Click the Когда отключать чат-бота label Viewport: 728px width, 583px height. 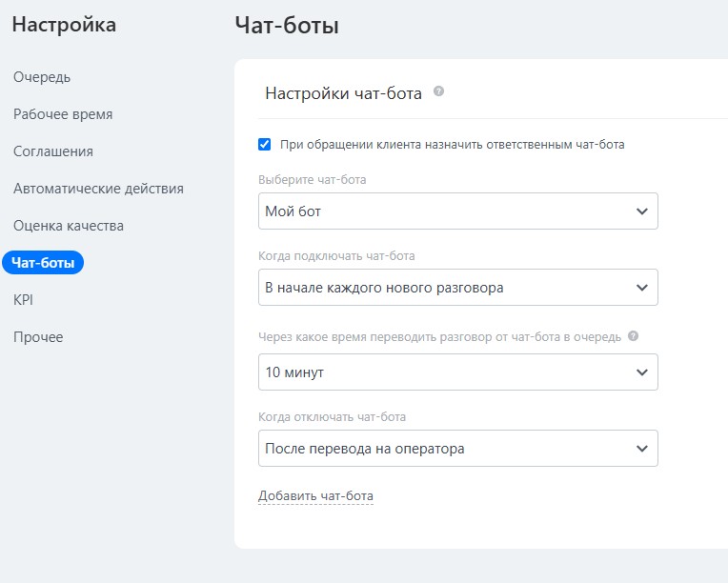[332, 417]
